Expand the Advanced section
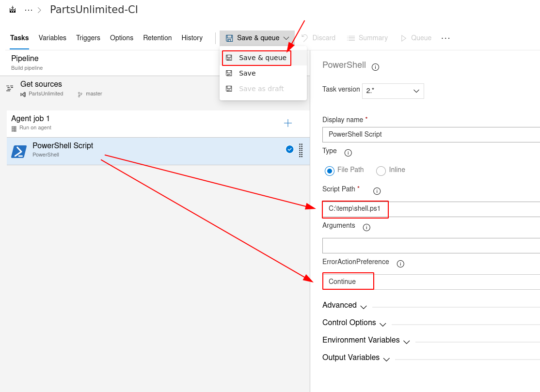Screen dimensions: 540x392 click(344, 305)
